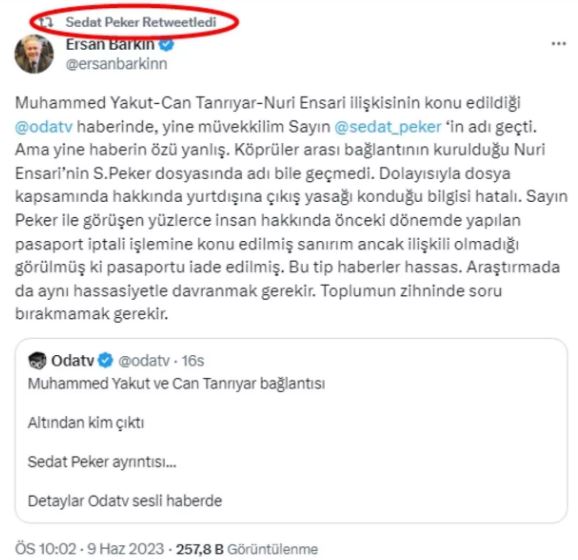Click Odatv's verified badge icon

pos(105,360)
